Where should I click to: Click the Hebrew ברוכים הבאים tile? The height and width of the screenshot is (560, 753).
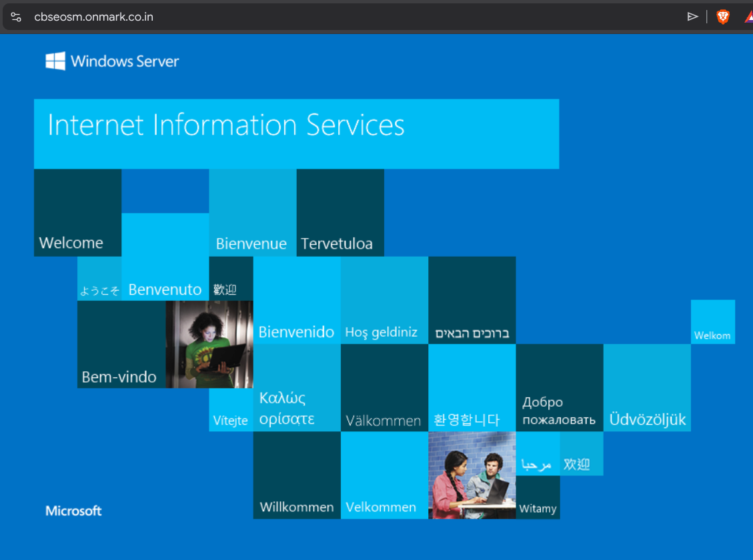472,300
